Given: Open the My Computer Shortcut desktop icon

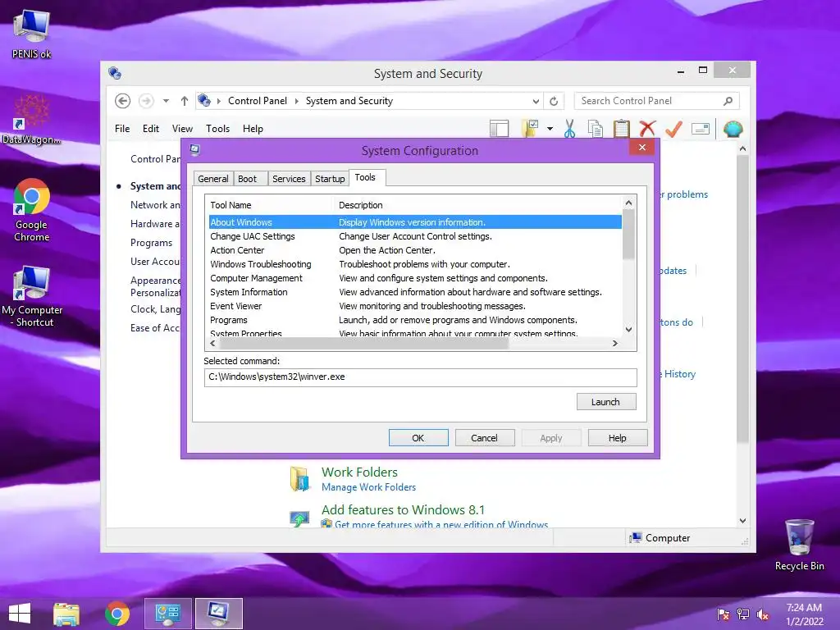Looking at the screenshot, I should (x=32, y=296).
